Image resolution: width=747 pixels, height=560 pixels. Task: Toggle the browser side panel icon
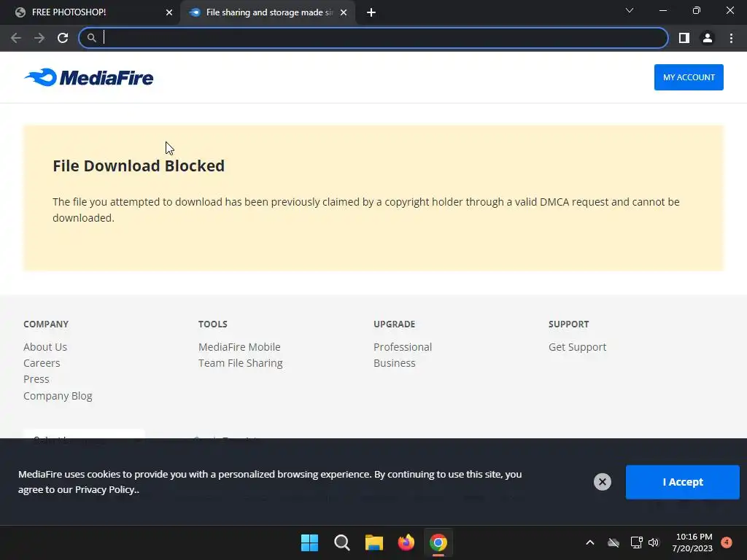[x=684, y=38]
